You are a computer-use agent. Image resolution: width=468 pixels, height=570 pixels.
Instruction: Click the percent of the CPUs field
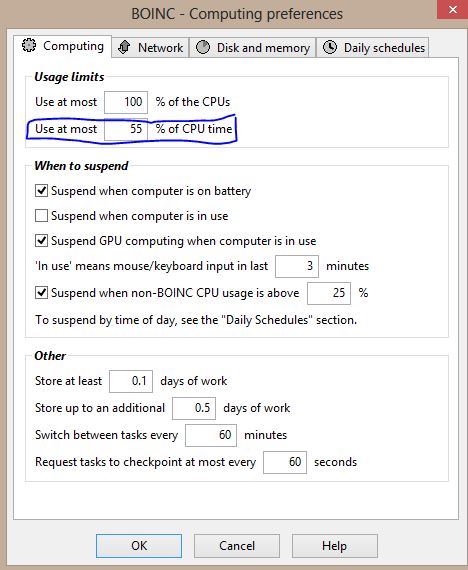[x=126, y=102]
